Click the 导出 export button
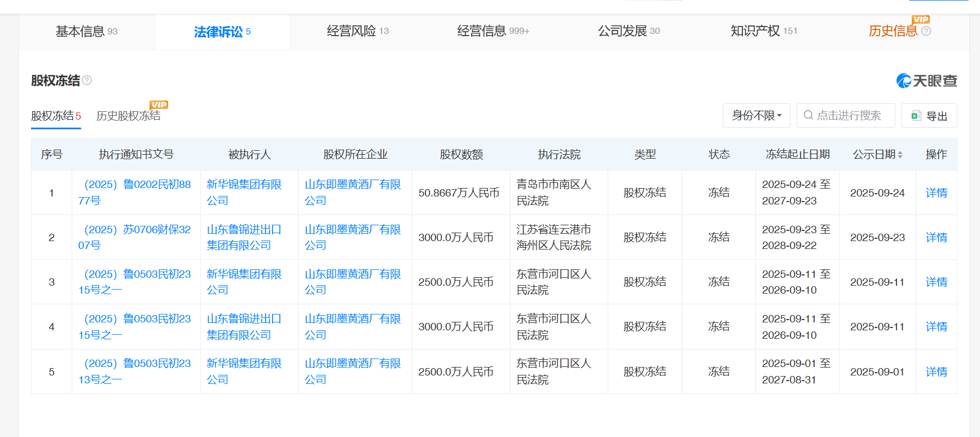The width and height of the screenshot is (980, 437). (929, 115)
